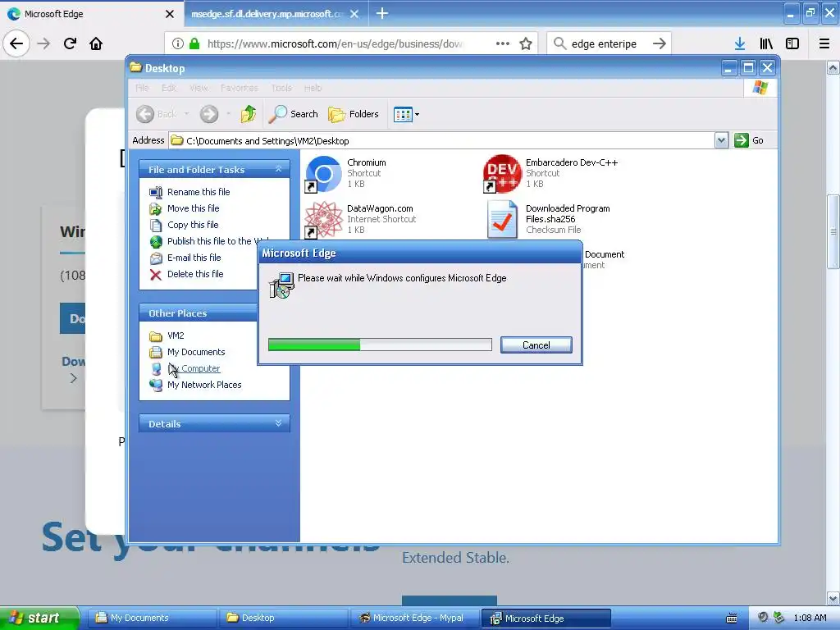The height and width of the screenshot is (630, 840).
Task: Choose Move this file
Action: pyautogui.click(x=193, y=208)
